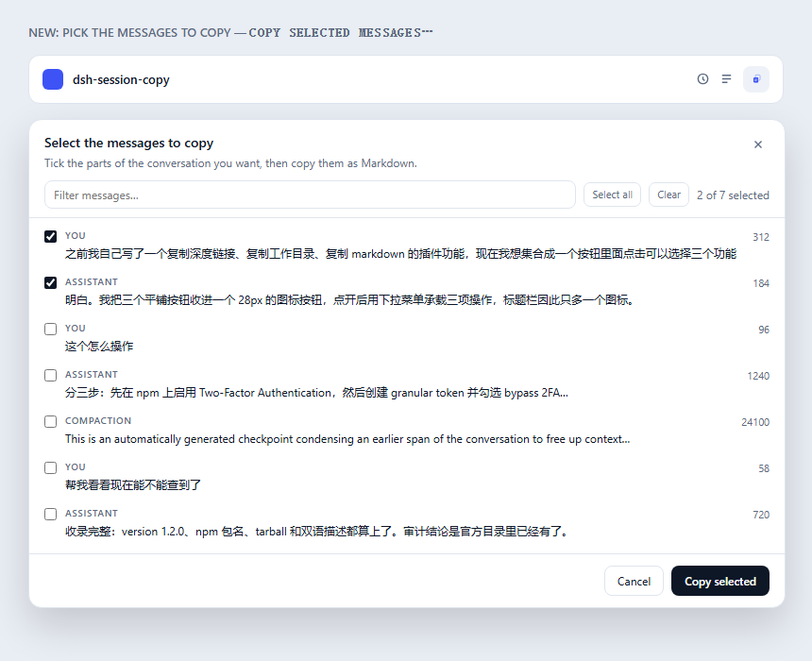The width and height of the screenshot is (812, 661).
Task: Click the Clear button
Action: coord(668,195)
